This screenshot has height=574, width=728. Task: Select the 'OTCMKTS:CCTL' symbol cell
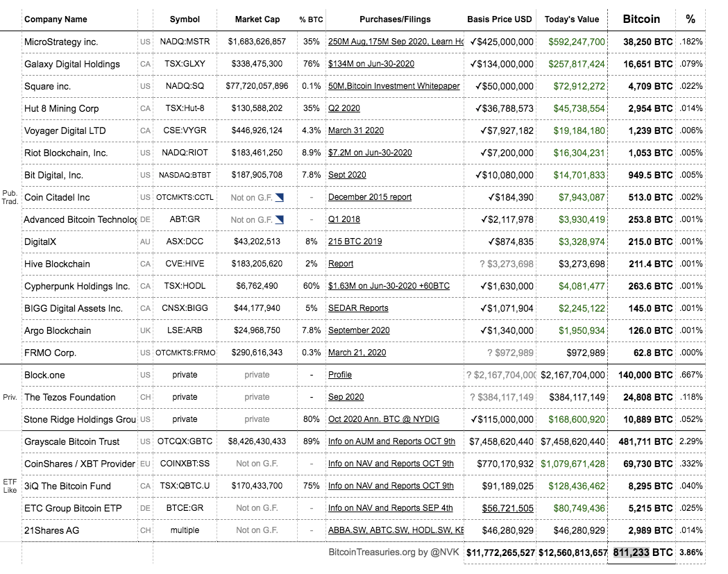tap(185, 197)
